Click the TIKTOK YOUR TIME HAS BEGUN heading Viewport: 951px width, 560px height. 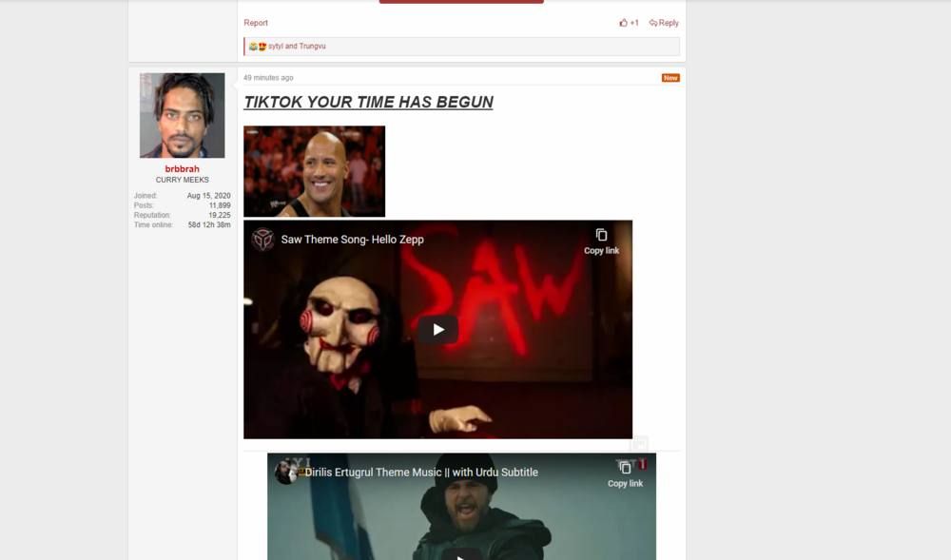tap(368, 102)
